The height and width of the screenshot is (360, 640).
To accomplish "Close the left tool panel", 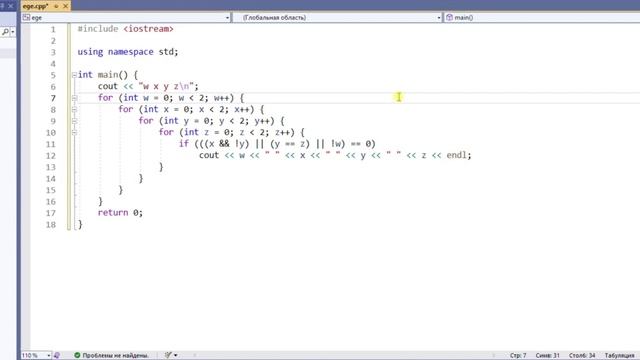I will tap(11, 6).
